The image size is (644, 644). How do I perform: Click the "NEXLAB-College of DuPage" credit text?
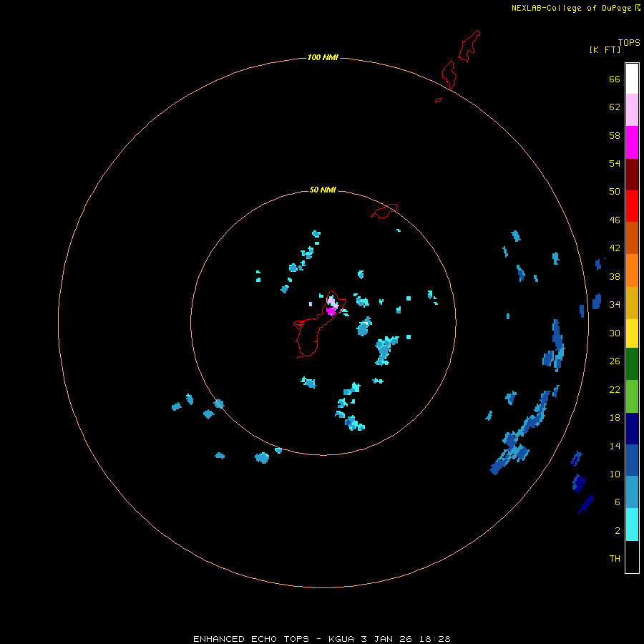click(571, 8)
